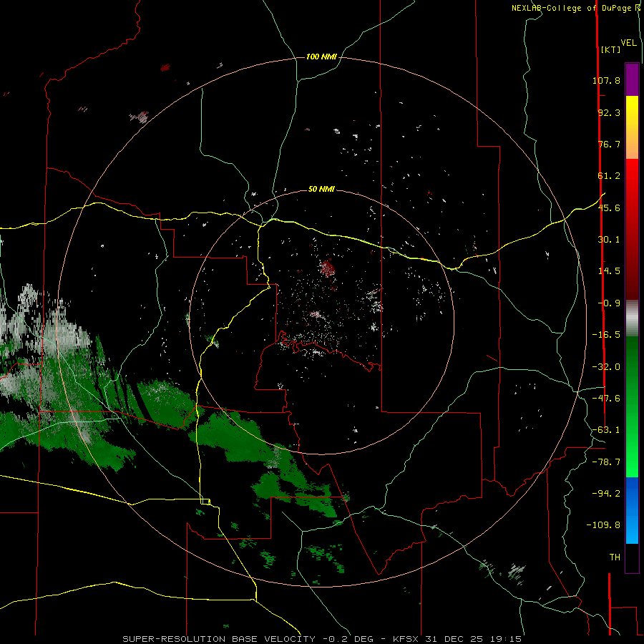The image size is (644, 644).
Task: Click the 45.6 velocity scale value
Action: click(609, 208)
